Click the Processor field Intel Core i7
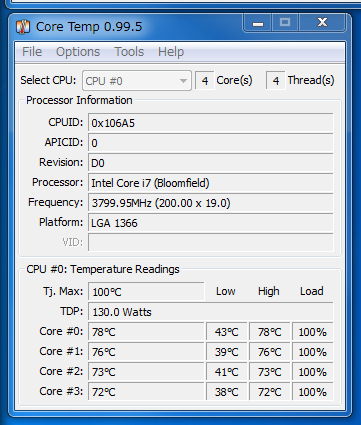This screenshot has width=361, height=425. click(211, 183)
